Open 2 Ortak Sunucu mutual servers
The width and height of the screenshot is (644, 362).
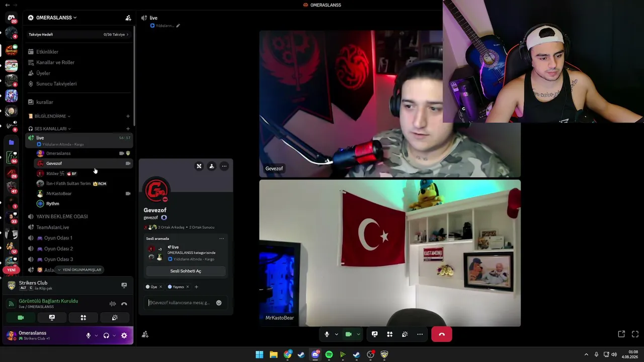[x=202, y=227]
